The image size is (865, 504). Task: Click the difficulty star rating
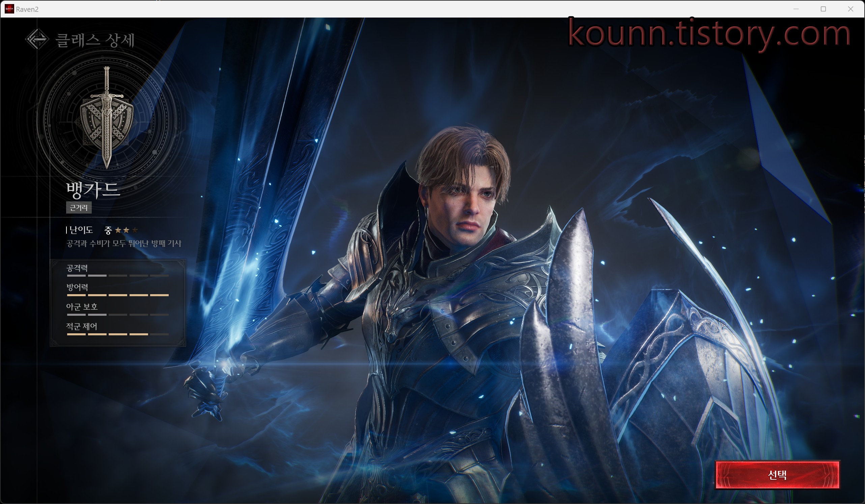[x=126, y=230]
